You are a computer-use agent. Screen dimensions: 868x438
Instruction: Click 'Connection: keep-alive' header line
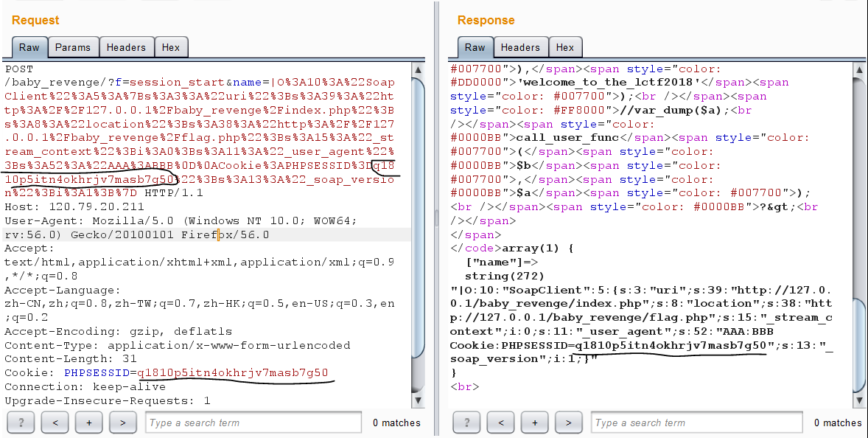(x=85, y=386)
